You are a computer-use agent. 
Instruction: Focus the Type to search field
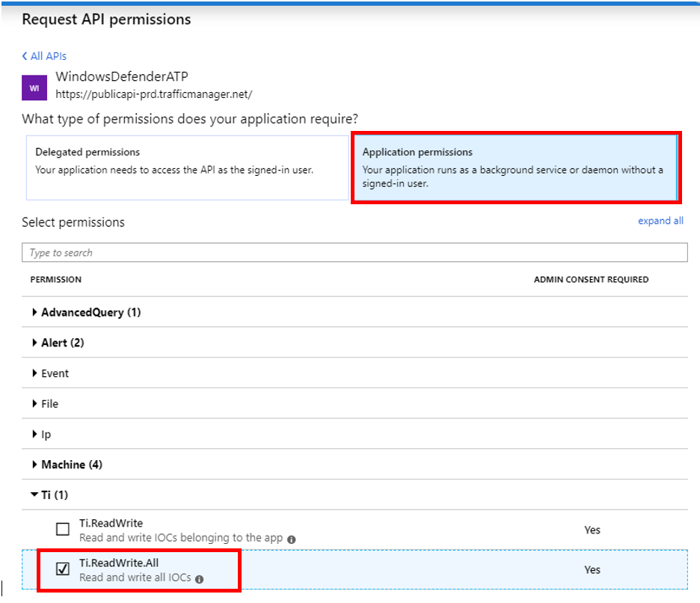pyautogui.click(x=354, y=252)
